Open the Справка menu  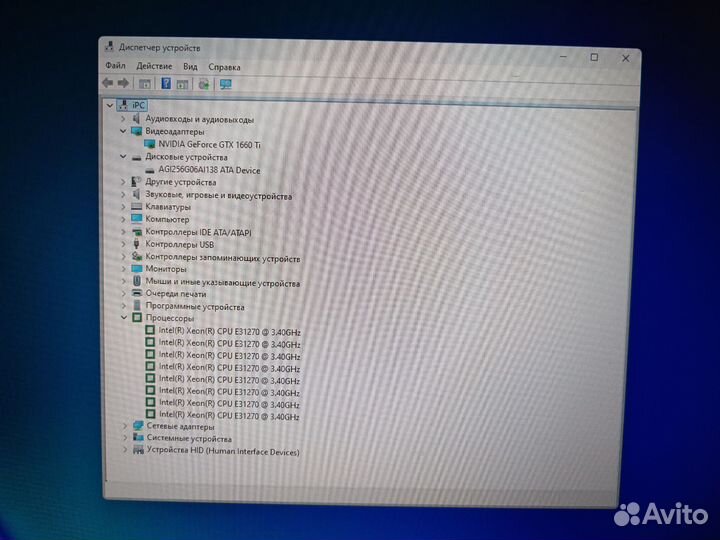click(224, 67)
